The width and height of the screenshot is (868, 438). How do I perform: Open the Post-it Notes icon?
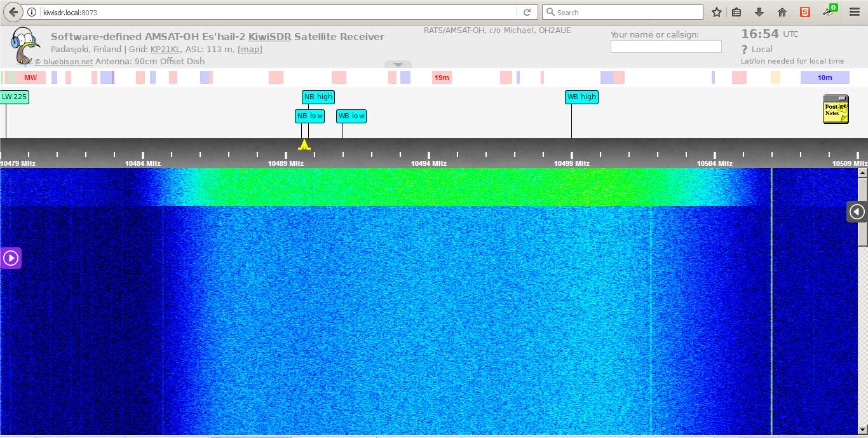(x=836, y=109)
